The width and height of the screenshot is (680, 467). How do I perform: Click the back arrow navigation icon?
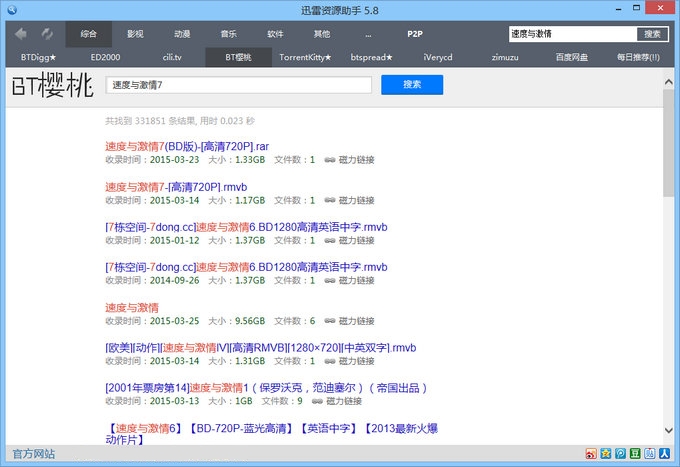pos(21,33)
